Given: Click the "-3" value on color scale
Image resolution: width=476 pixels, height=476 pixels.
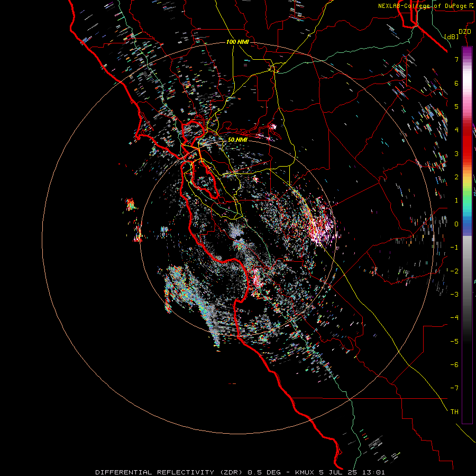Looking at the screenshot, I should 454,294.
